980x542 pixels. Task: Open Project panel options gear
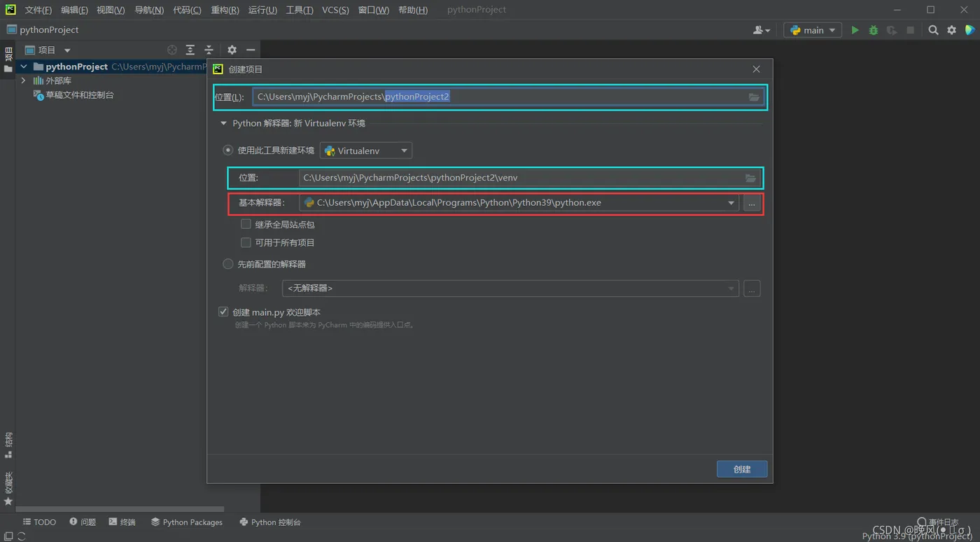232,50
